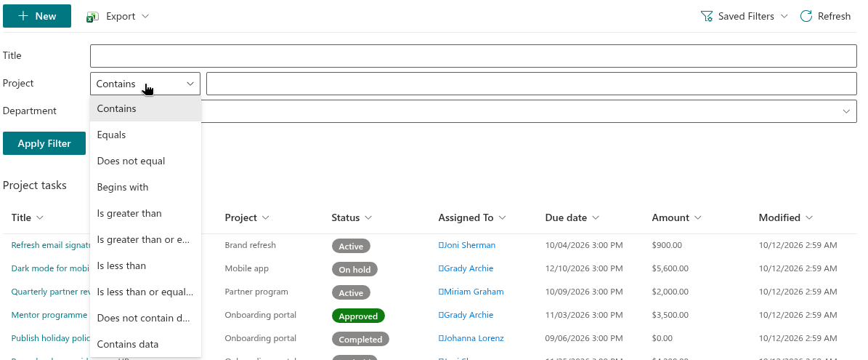Screen dimensions: 868x360
Task: Click the $0.00 amount cell
Action: pos(662,338)
